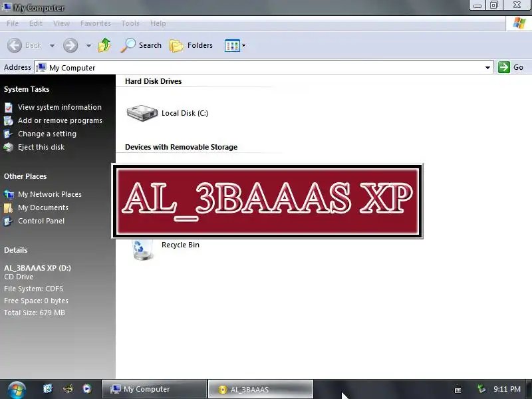Click the AL_3BAAAS XP (D:) details text
This screenshot has height=399, width=532.
pos(37,268)
